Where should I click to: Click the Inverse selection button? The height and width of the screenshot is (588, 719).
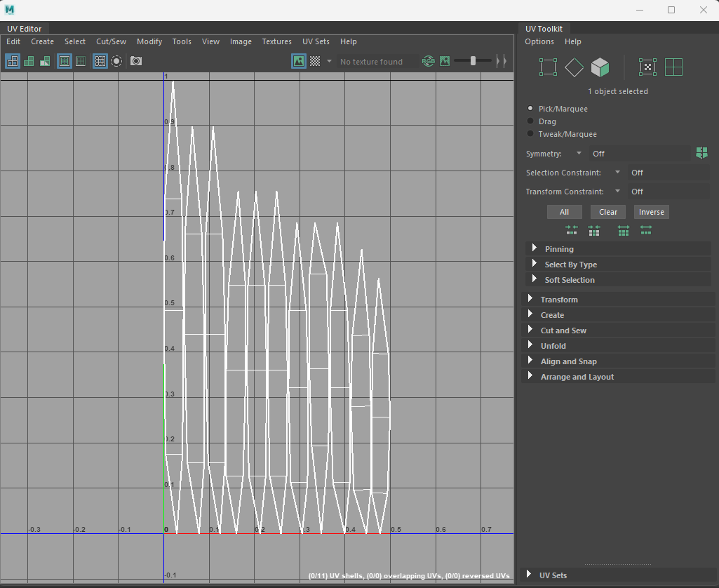[x=651, y=212]
